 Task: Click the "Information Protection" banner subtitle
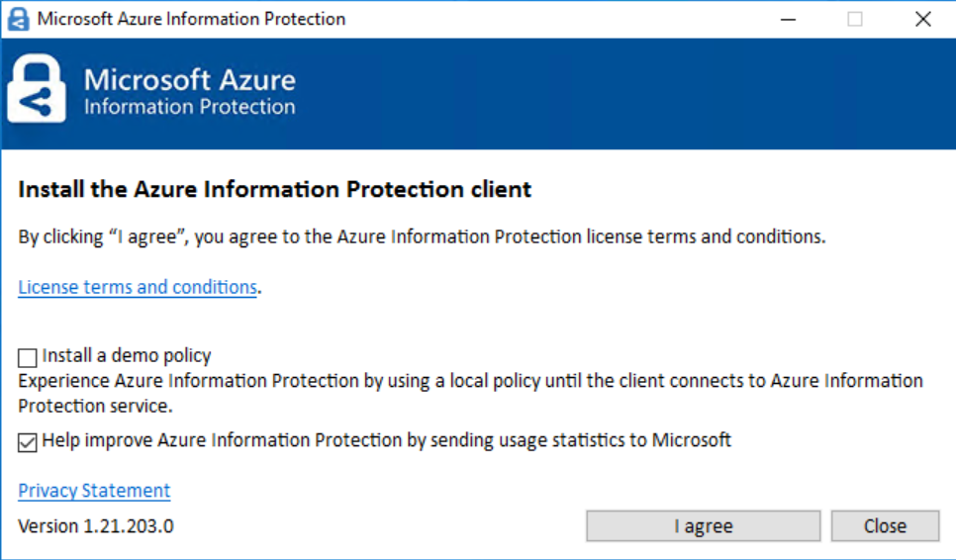click(x=189, y=107)
